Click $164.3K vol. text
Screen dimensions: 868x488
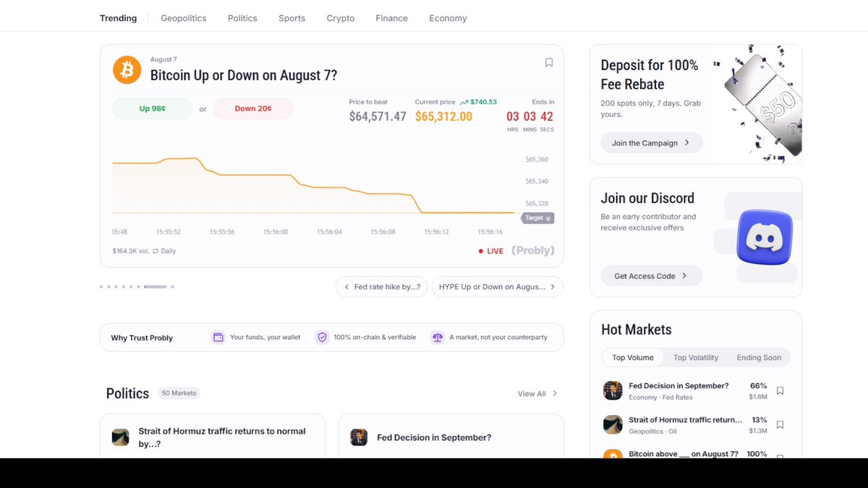coord(130,251)
